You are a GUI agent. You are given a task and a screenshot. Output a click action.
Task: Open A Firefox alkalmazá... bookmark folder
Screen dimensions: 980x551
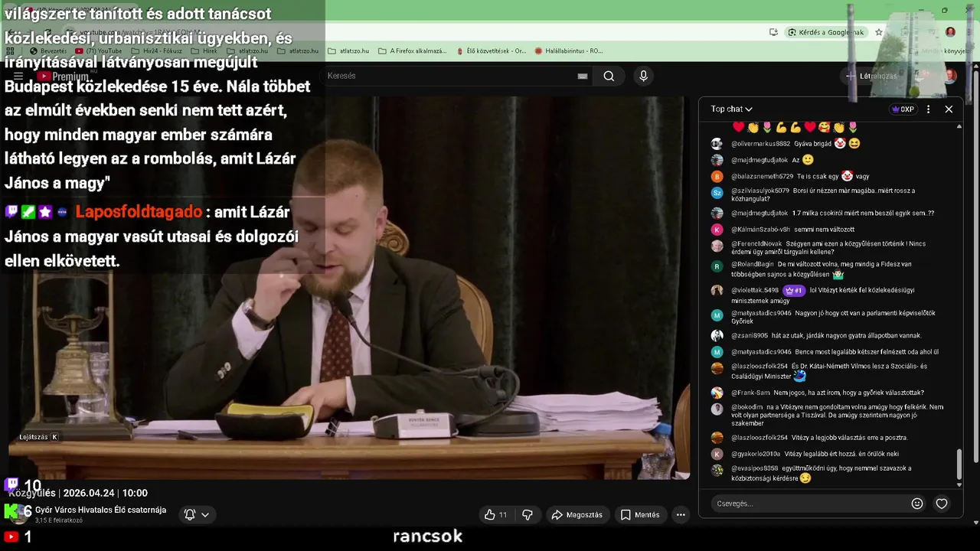click(412, 51)
